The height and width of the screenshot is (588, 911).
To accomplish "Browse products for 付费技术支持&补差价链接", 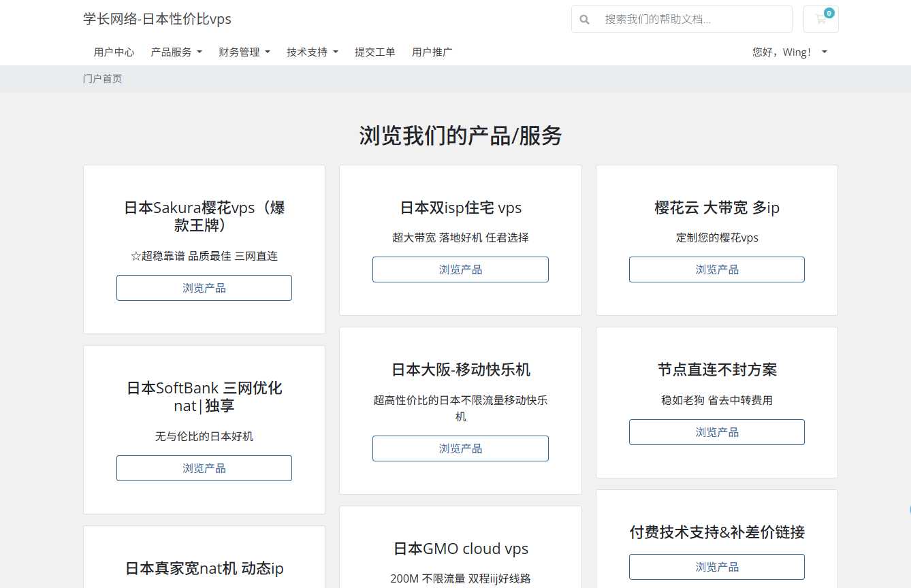I will click(x=716, y=567).
